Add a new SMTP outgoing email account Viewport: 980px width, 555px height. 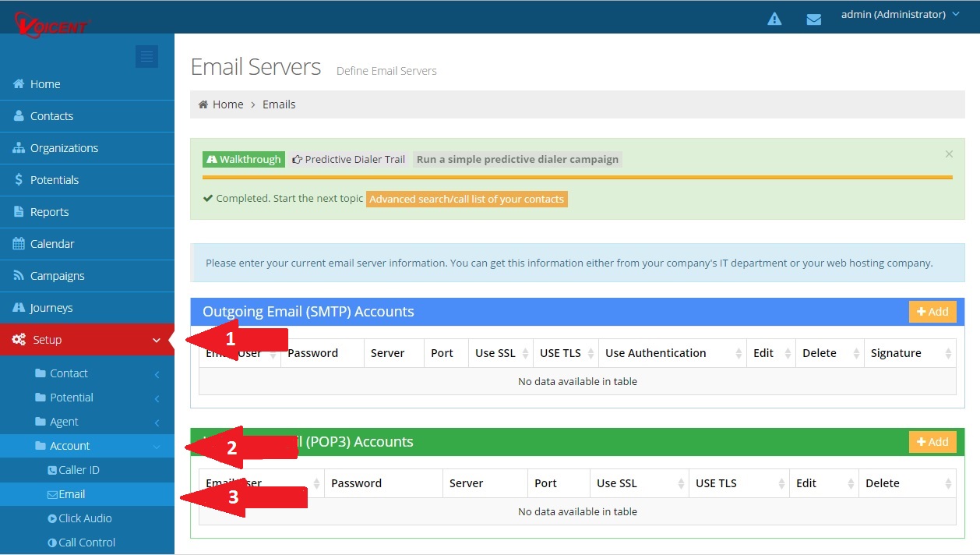click(x=932, y=311)
